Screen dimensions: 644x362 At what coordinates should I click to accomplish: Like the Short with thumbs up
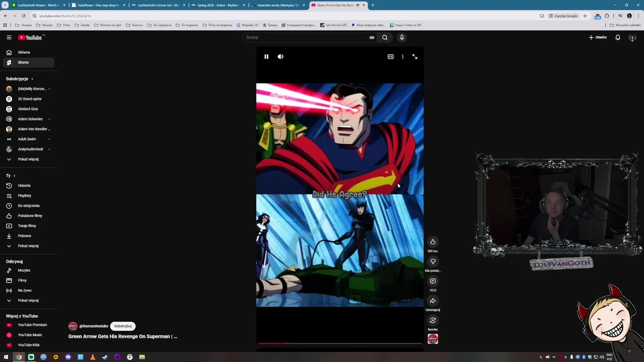pos(433,242)
